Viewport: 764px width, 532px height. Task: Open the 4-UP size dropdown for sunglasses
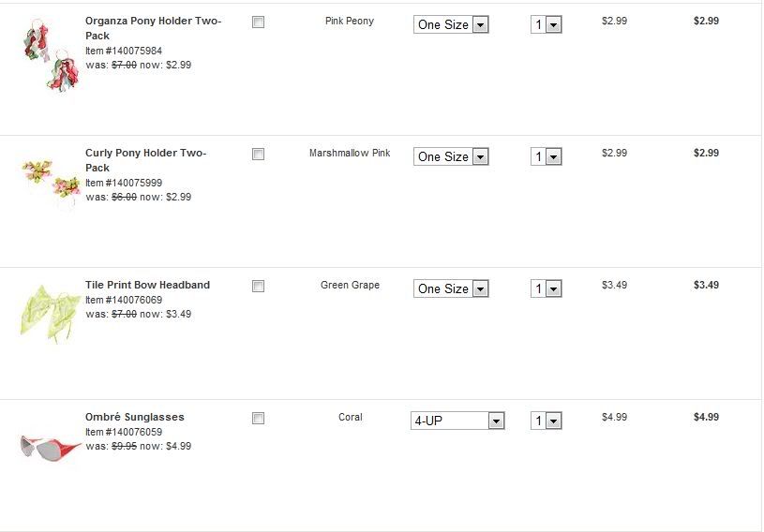coord(457,421)
